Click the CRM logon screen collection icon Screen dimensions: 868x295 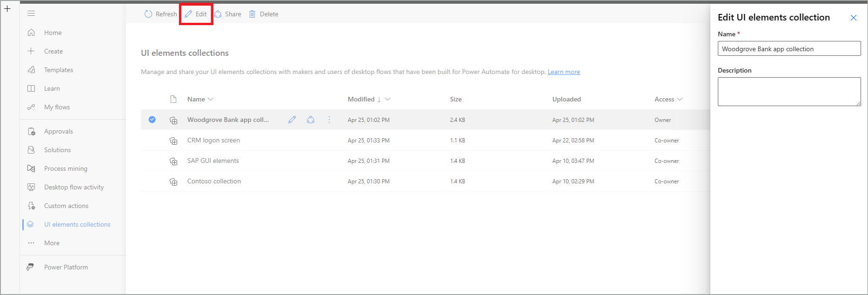(x=173, y=141)
